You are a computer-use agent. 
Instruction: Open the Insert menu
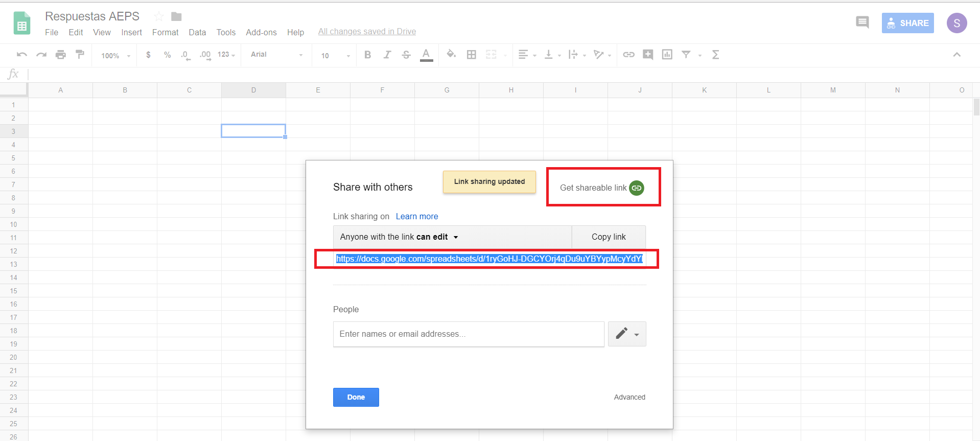(x=131, y=32)
